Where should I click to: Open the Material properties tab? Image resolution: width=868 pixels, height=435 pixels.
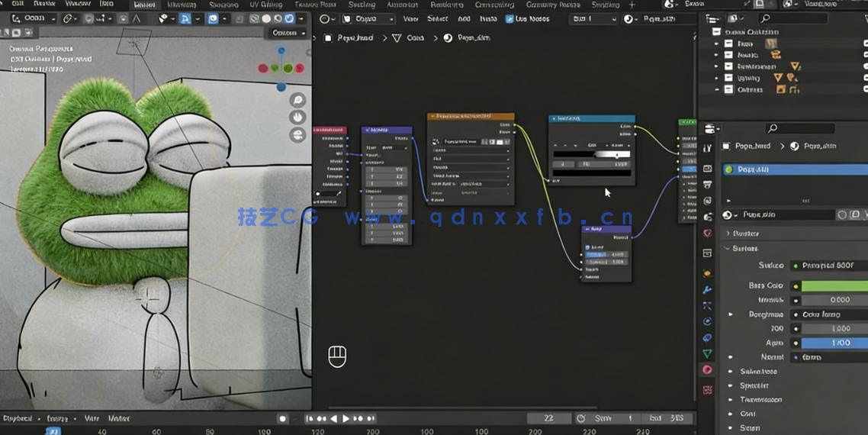point(708,369)
